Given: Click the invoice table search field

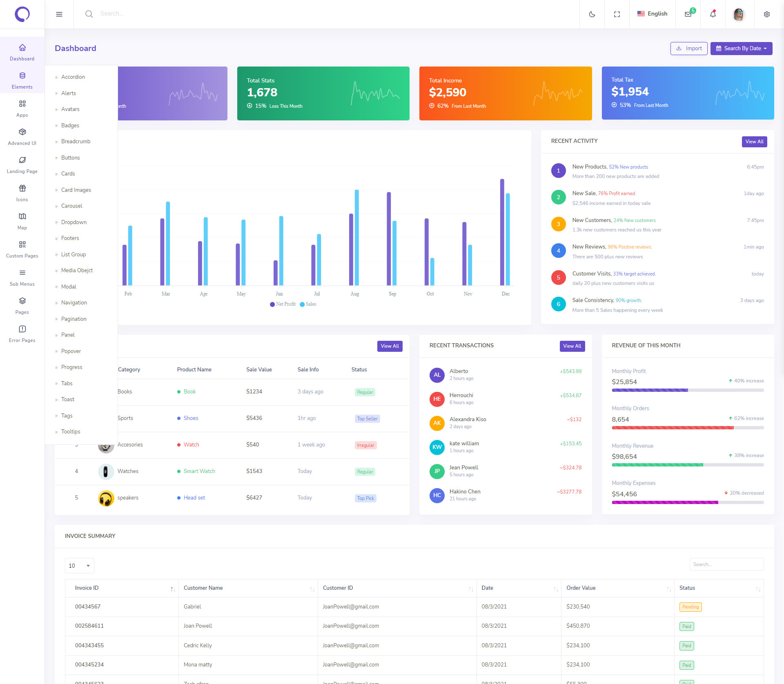Looking at the screenshot, I should (726, 564).
